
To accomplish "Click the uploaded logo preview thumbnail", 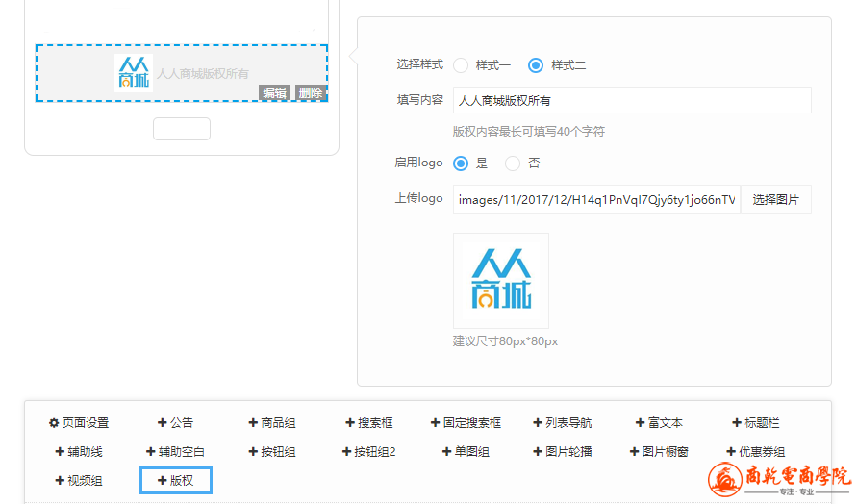I will pyautogui.click(x=500, y=281).
